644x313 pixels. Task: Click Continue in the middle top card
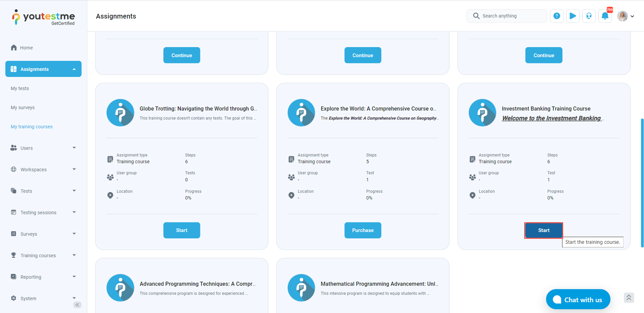click(363, 55)
